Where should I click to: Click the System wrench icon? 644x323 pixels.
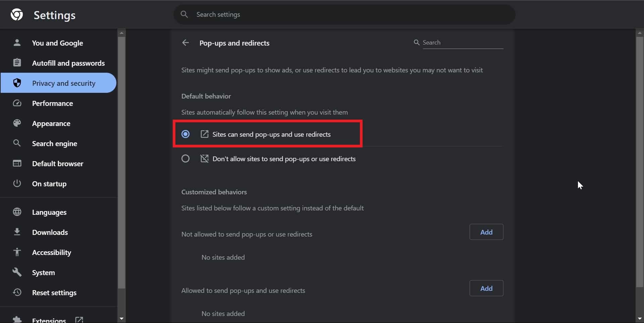17,272
